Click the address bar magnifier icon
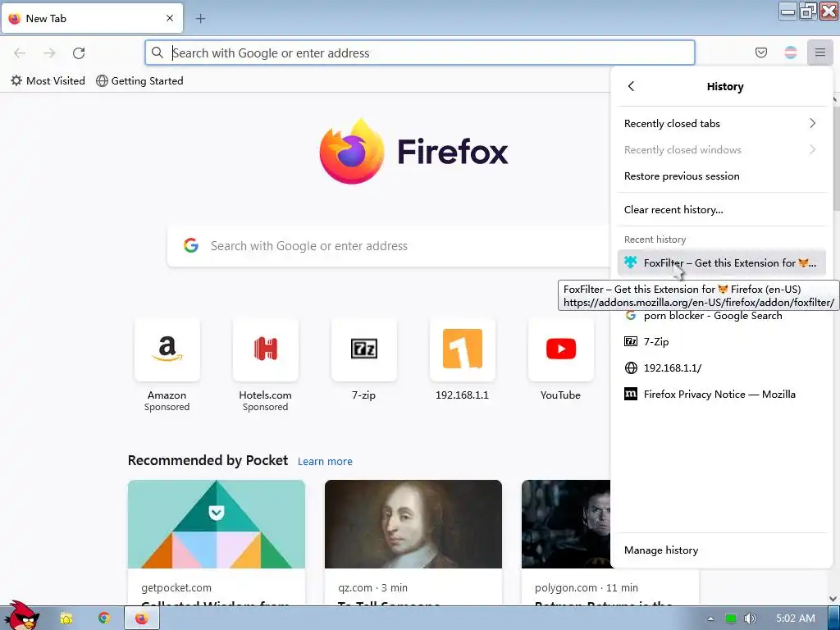The height and width of the screenshot is (630, 840). click(157, 52)
